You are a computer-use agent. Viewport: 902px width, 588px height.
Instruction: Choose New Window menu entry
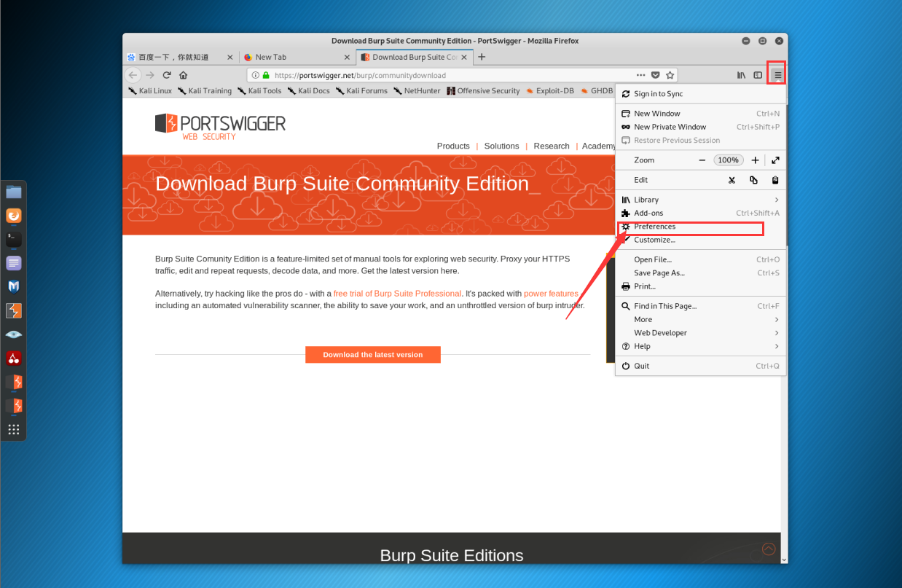click(700, 114)
